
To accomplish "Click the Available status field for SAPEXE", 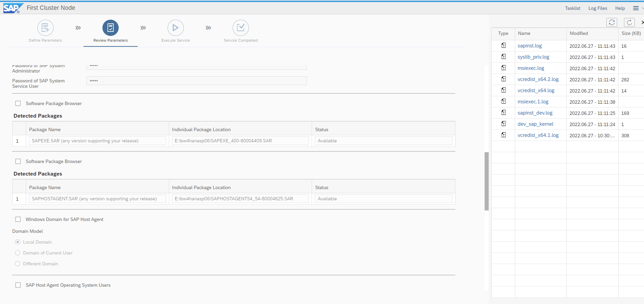I will 384,141.
